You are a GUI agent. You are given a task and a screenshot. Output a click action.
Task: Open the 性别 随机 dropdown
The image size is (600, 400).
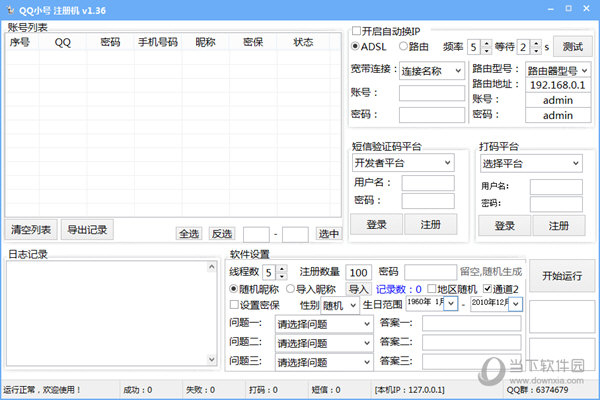tap(340, 305)
